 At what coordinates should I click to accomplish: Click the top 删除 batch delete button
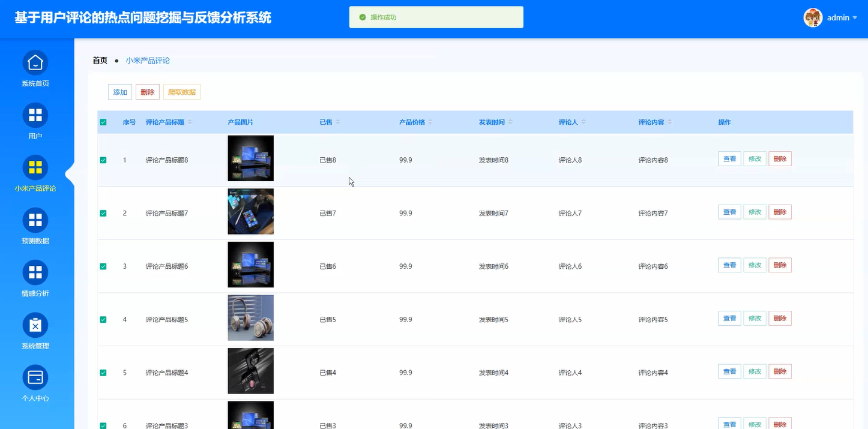coord(148,92)
